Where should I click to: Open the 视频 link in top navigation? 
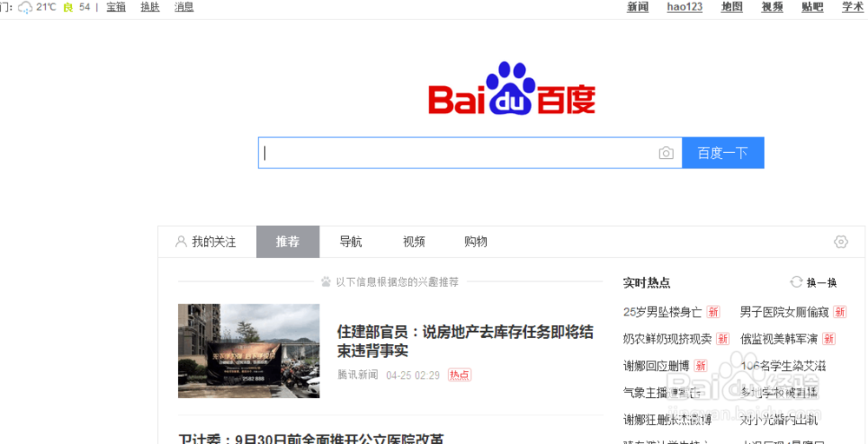click(x=773, y=7)
